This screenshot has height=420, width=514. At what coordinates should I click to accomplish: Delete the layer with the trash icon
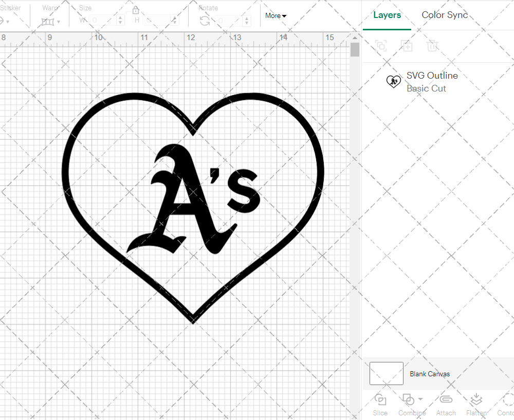[x=432, y=46]
